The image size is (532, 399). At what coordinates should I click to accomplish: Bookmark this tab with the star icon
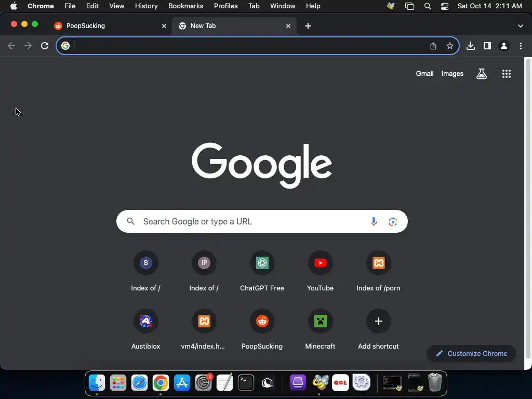450,46
